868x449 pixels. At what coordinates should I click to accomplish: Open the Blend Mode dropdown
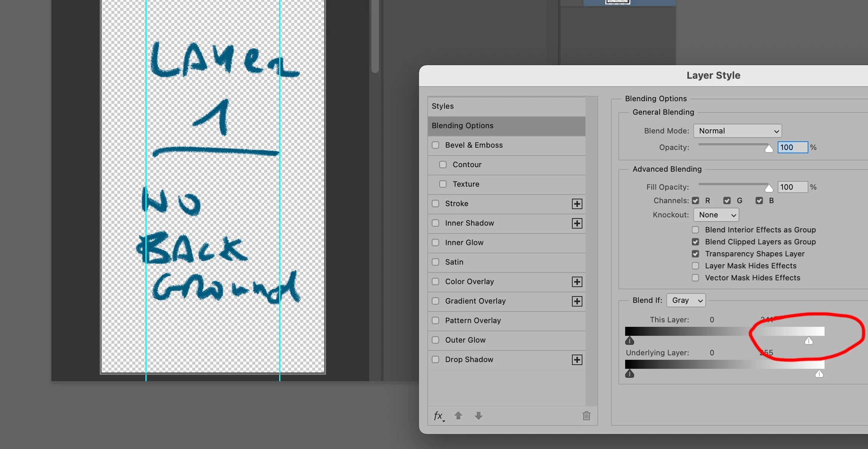pyautogui.click(x=737, y=131)
